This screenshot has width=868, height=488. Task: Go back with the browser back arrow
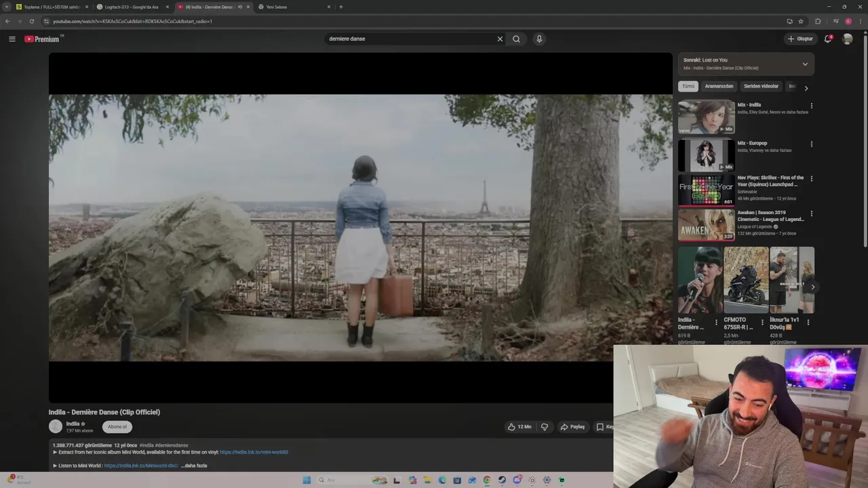coord(7,21)
